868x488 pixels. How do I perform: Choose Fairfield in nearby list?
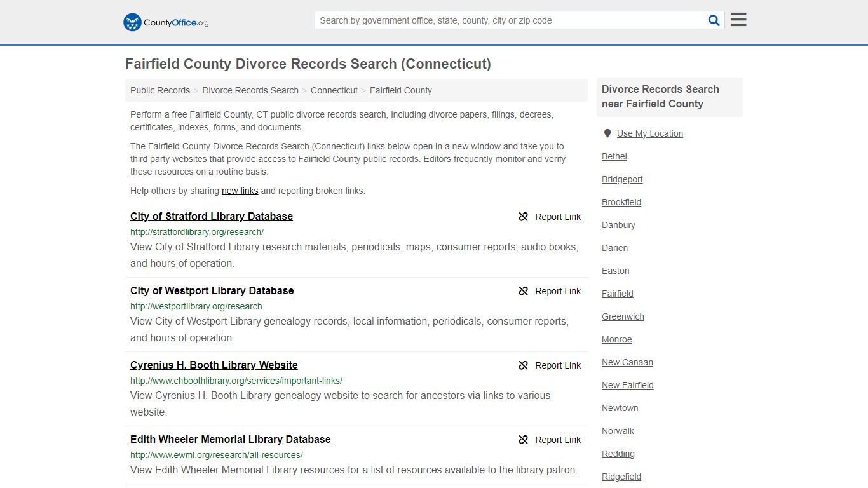(618, 294)
